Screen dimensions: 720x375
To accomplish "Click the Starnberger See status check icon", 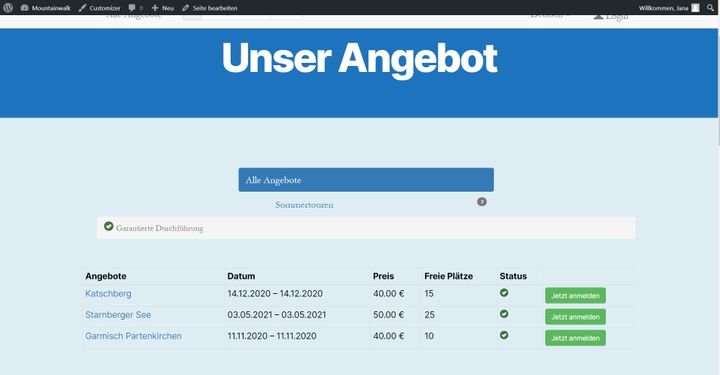I will pos(504,314).
